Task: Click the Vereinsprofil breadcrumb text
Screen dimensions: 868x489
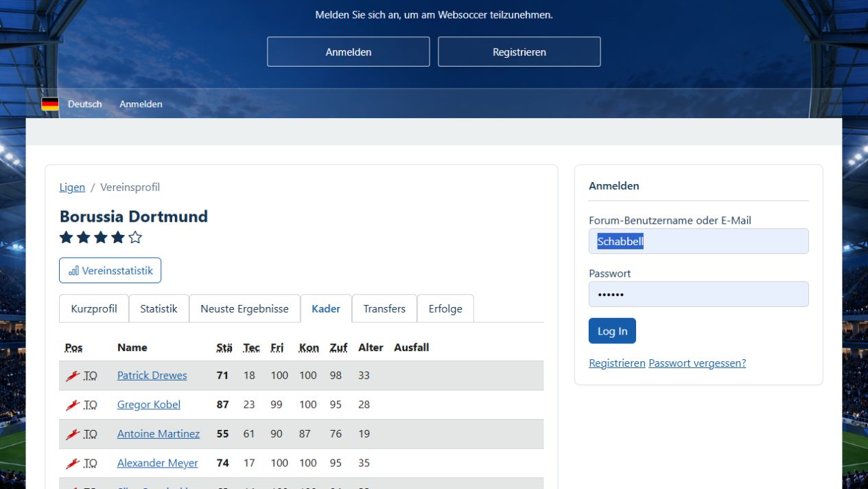Action: pyautogui.click(x=130, y=187)
